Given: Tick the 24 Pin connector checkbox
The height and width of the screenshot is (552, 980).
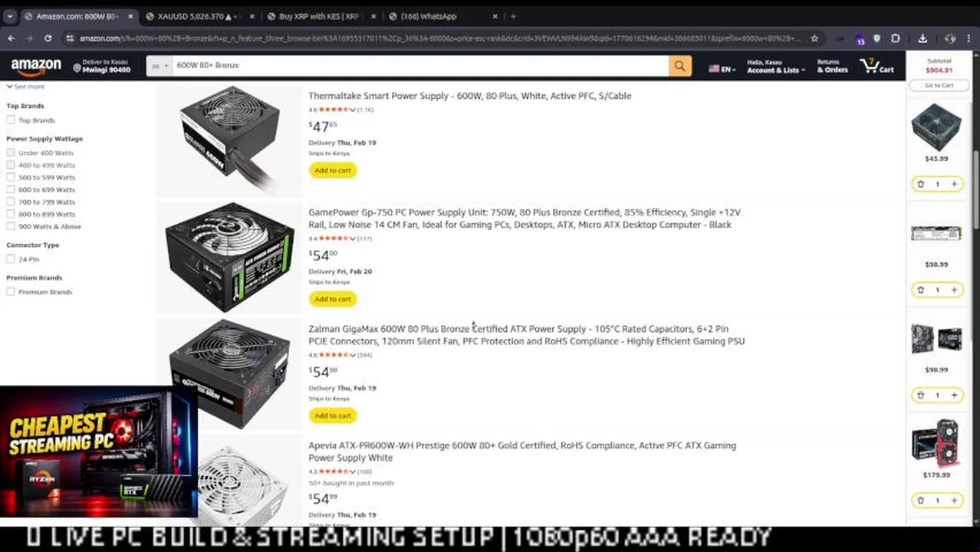Looking at the screenshot, I should 11,259.
